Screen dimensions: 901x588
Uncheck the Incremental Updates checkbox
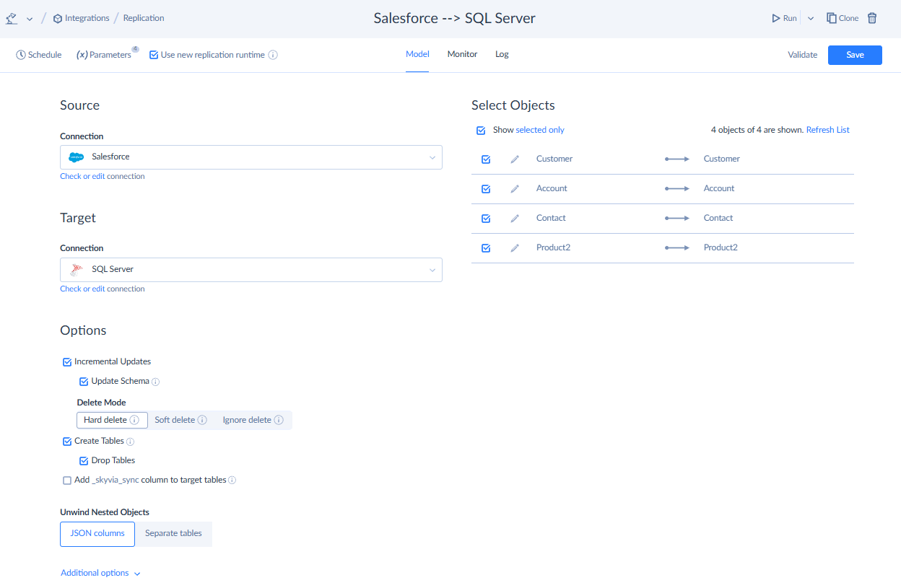(x=68, y=362)
